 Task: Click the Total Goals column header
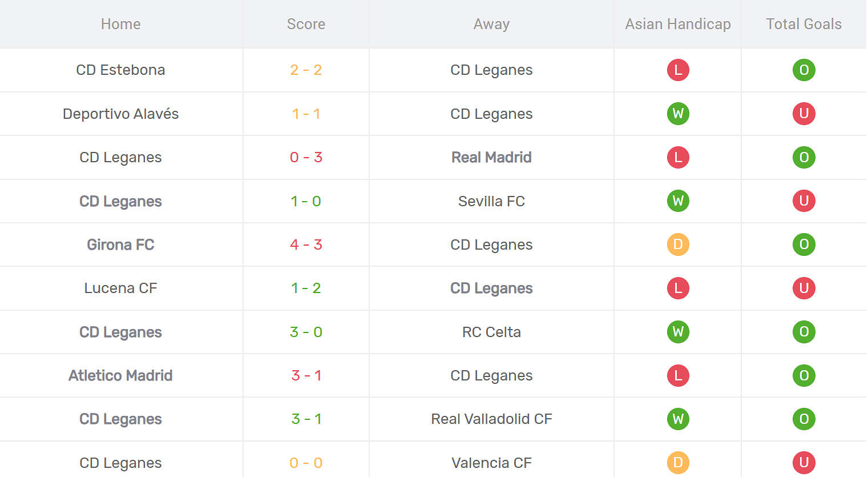tap(804, 24)
